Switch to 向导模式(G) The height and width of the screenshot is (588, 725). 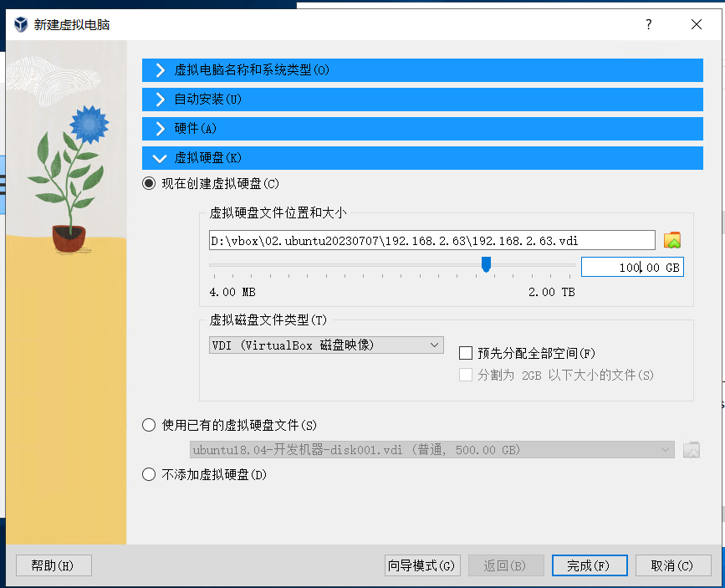(x=422, y=565)
